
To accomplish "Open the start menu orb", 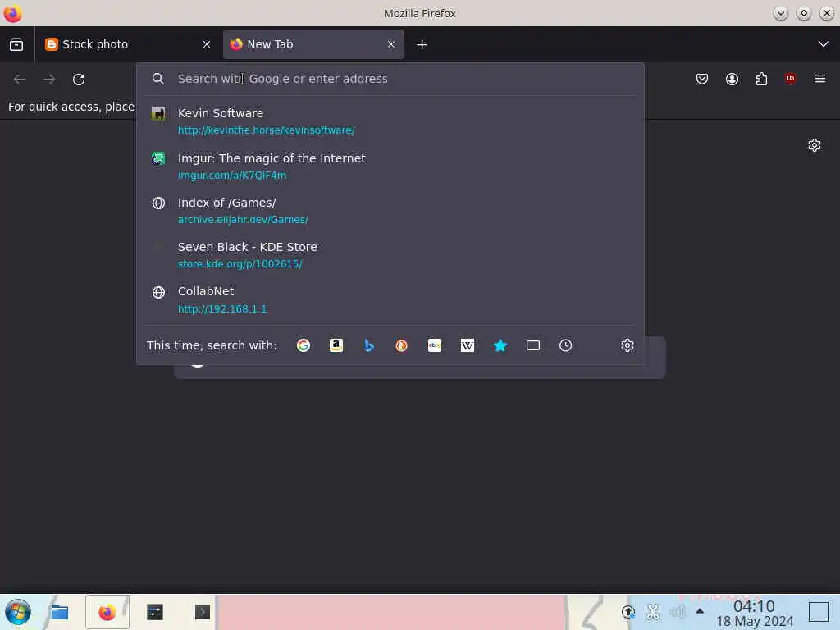I will pos(18,612).
